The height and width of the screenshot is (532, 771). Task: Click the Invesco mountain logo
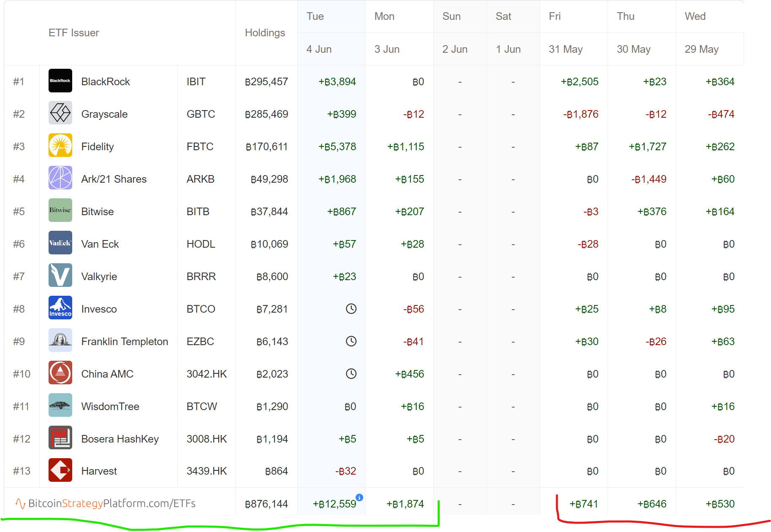[x=60, y=308]
